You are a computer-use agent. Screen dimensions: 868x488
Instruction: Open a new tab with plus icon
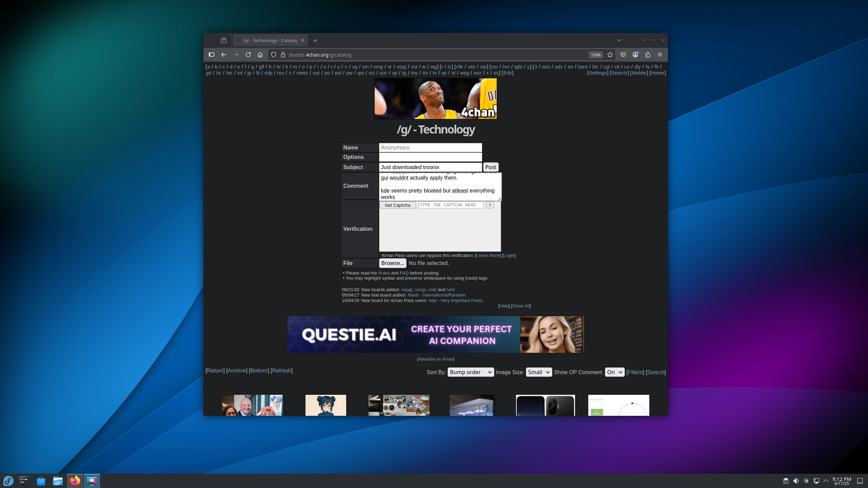coord(315,41)
